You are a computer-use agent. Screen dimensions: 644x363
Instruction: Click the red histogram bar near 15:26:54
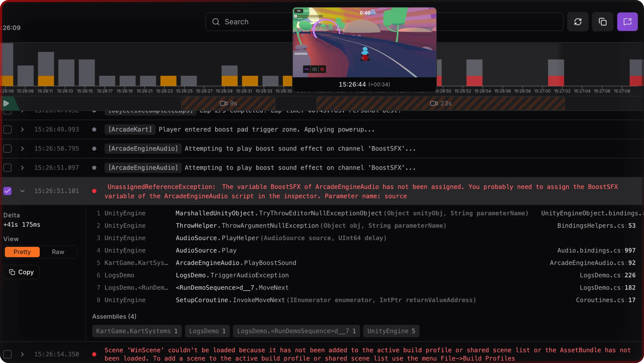point(474,81)
